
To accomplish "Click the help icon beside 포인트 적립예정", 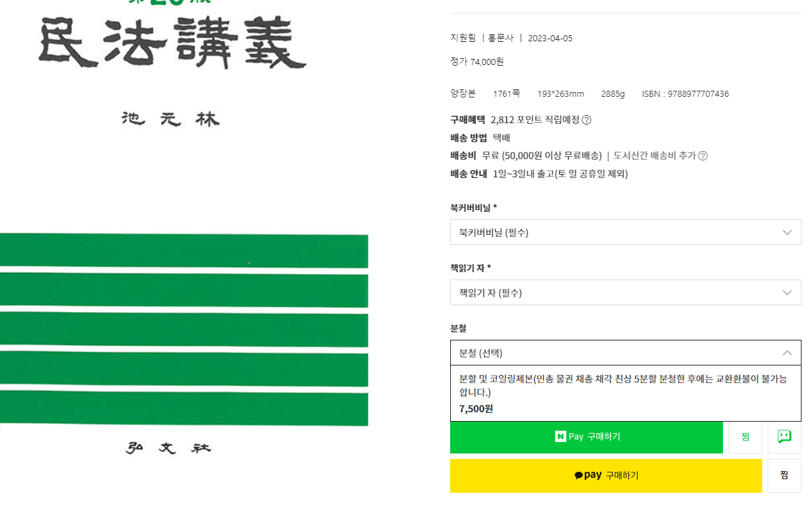I will [x=586, y=120].
